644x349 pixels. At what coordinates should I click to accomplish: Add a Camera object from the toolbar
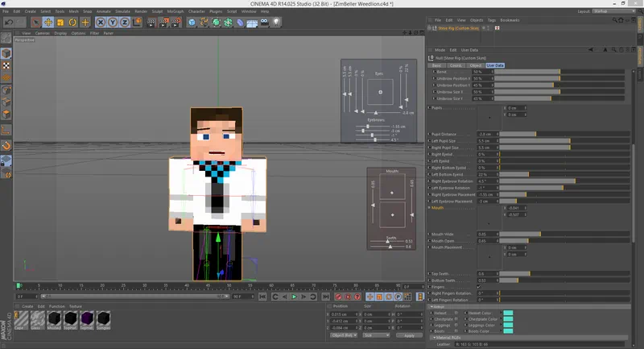(265, 23)
